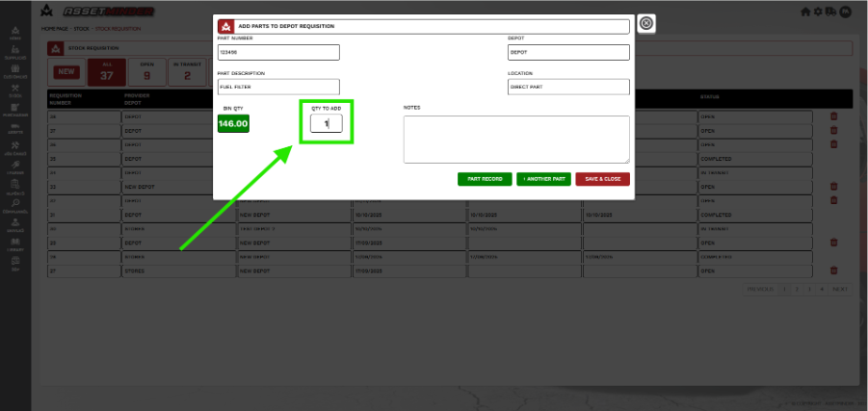Screen dimensions: 868x411
Task: Click Status column header
Action: [710, 97]
